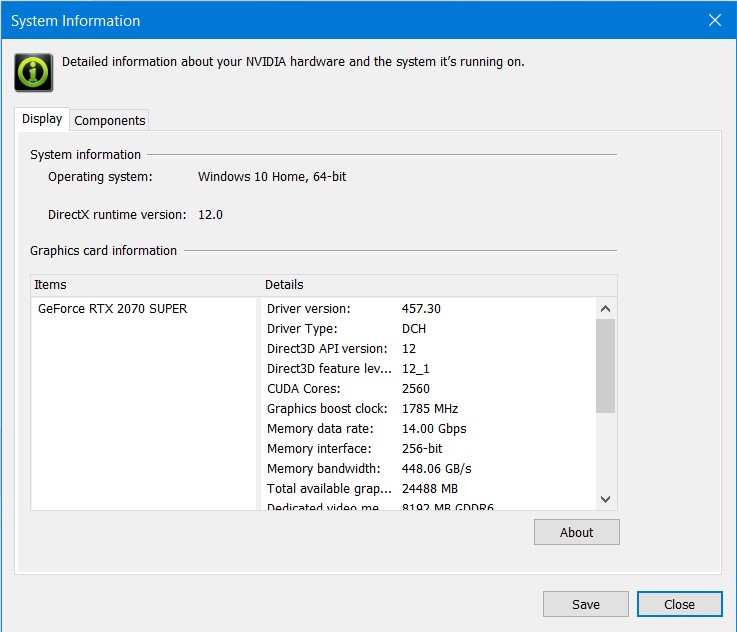Switch to the Components tab

pos(110,120)
